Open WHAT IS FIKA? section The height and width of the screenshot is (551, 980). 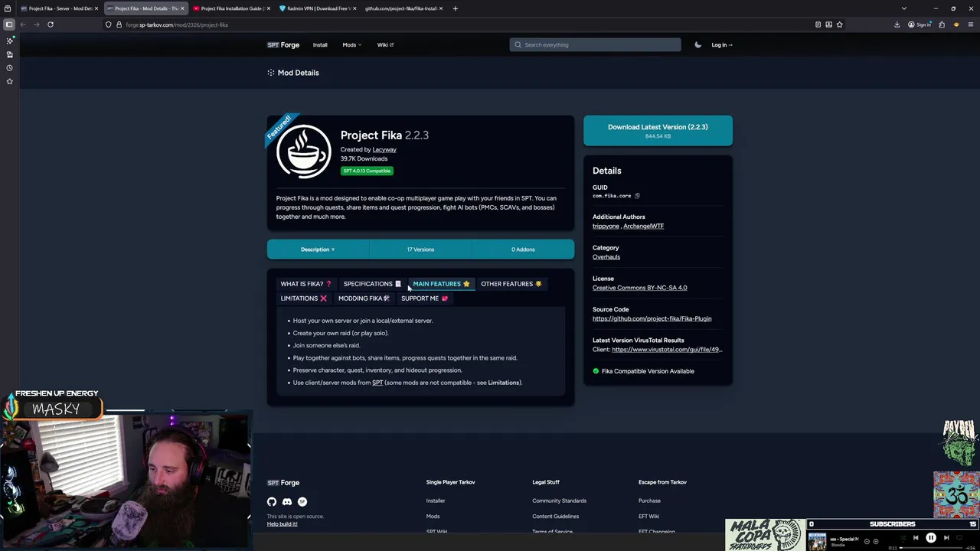[x=306, y=284]
